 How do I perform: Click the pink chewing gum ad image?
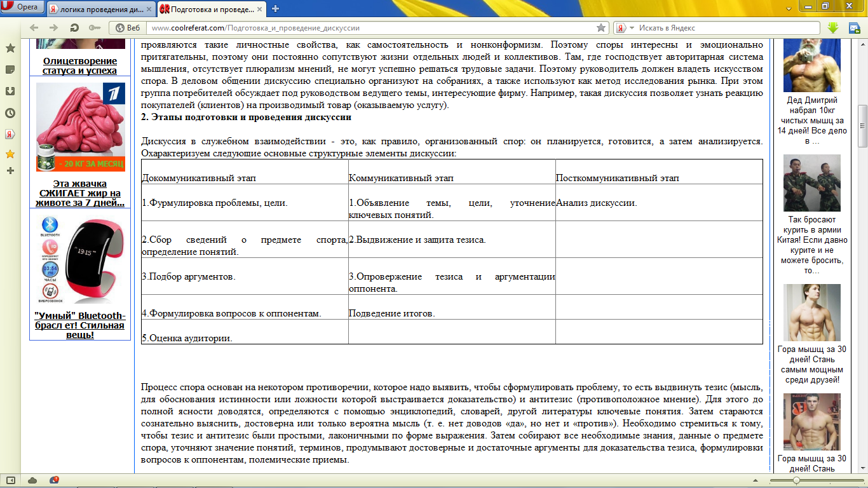click(81, 127)
